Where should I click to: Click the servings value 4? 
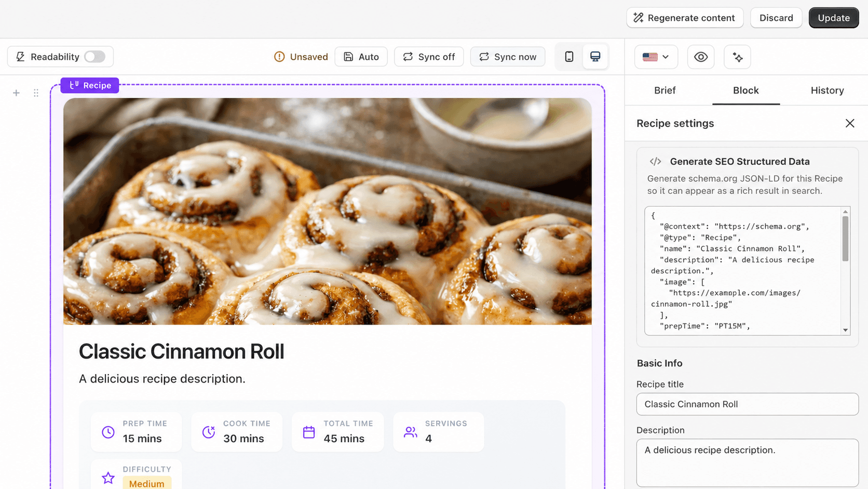coord(428,439)
